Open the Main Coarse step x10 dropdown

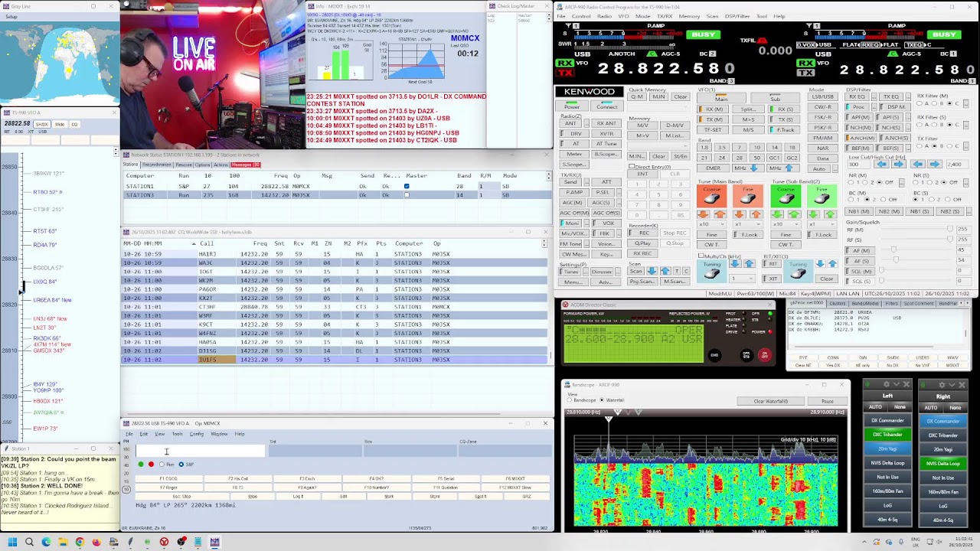[711, 224]
